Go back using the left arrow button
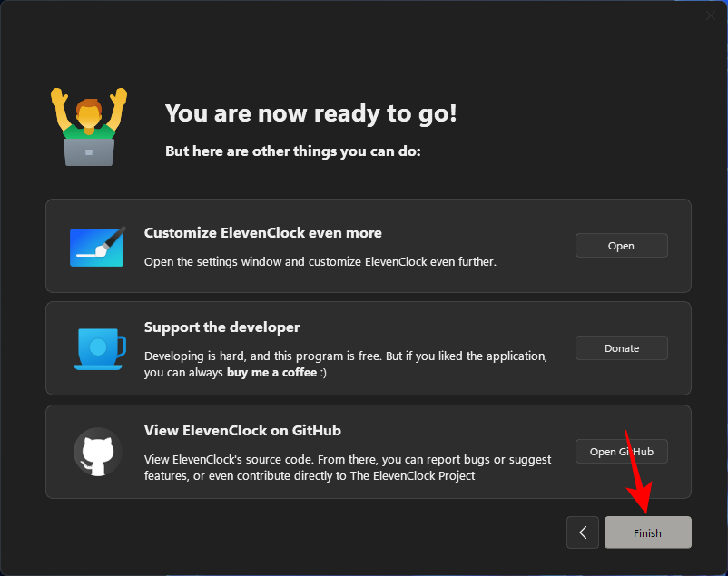This screenshot has height=576, width=728. click(583, 532)
